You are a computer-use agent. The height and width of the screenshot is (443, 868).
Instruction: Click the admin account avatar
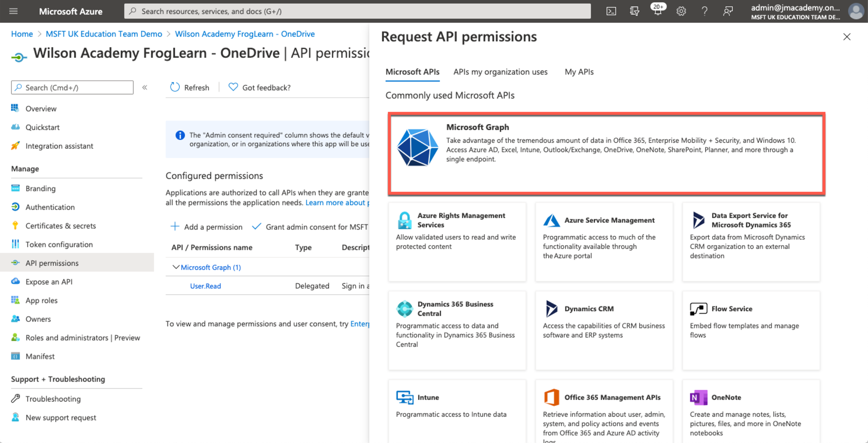[x=856, y=11]
